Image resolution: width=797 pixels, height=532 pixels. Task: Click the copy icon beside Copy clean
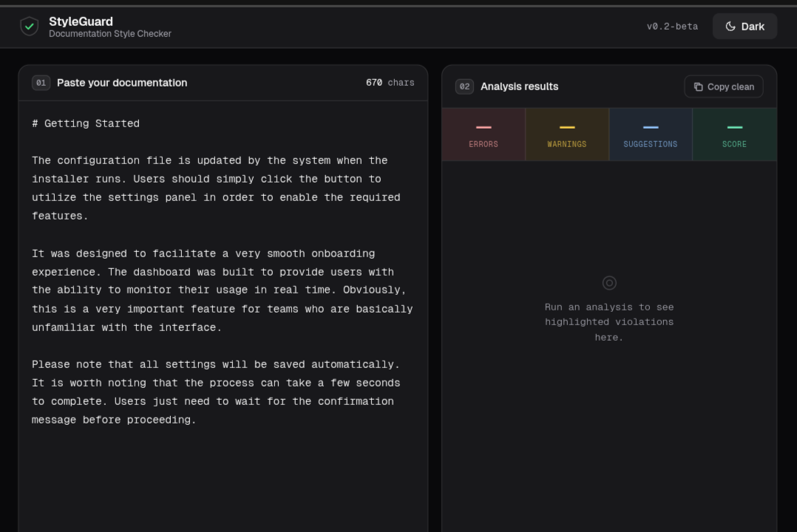click(698, 86)
